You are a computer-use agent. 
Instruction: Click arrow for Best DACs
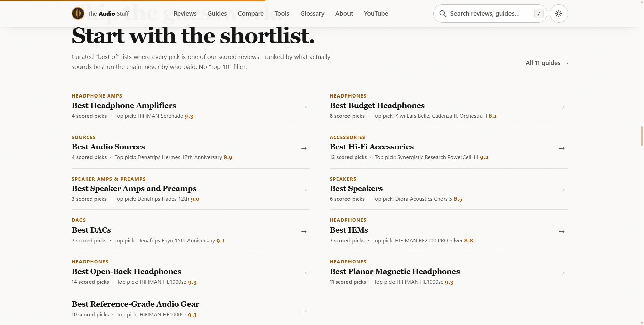304,231
